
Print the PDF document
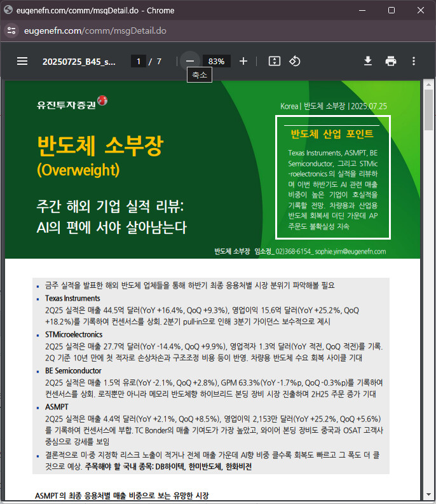point(391,61)
